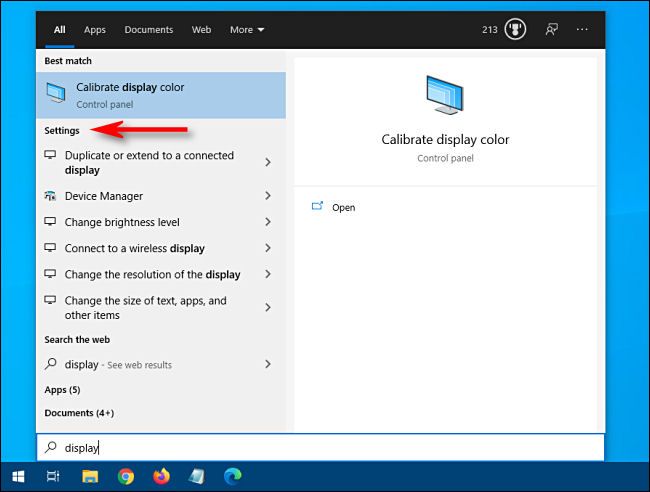Expand the display web results chevron
The image size is (650, 492).
(x=268, y=364)
